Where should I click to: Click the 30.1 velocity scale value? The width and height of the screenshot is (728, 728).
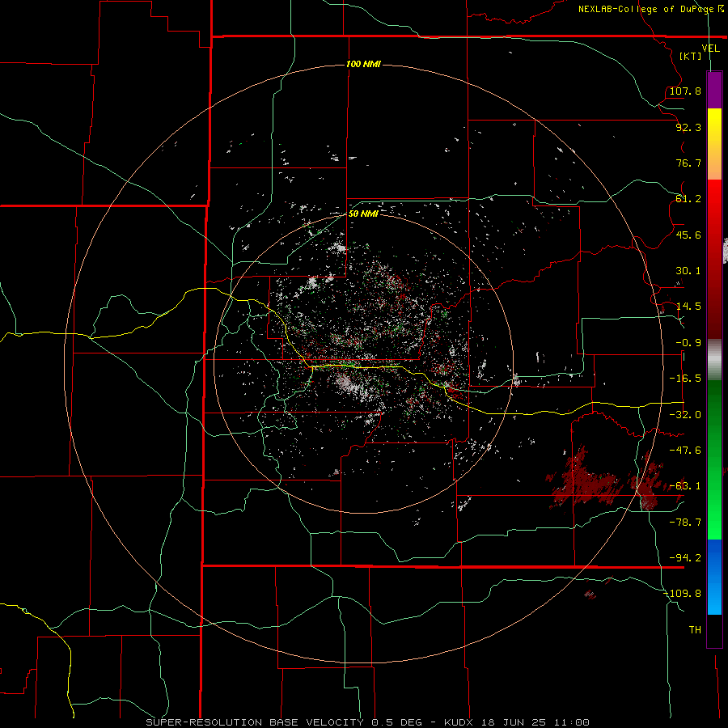pos(688,271)
